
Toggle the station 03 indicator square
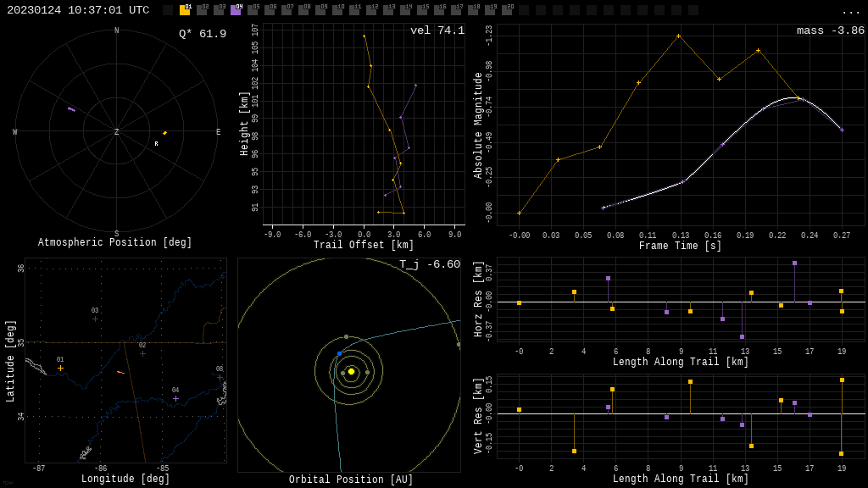click(x=219, y=10)
